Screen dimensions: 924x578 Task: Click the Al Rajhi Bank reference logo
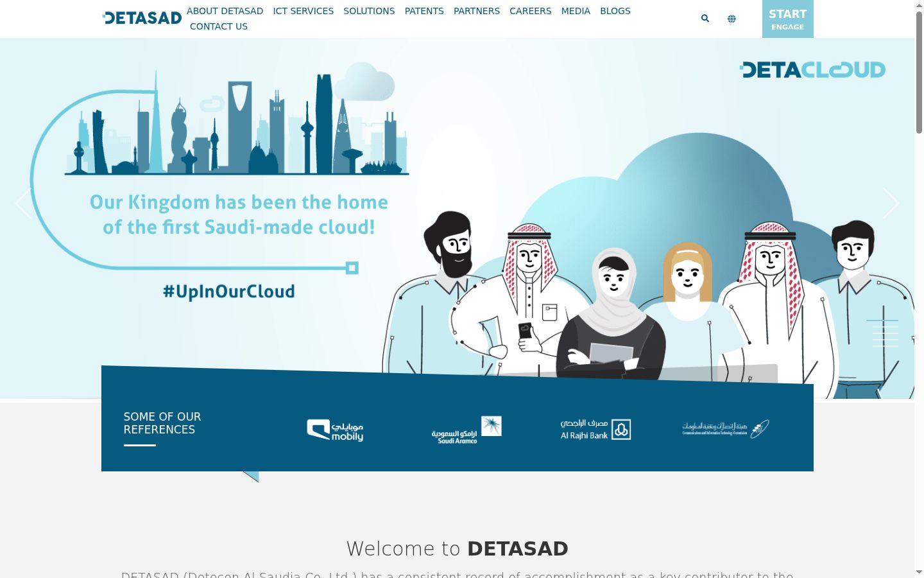[x=595, y=430]
